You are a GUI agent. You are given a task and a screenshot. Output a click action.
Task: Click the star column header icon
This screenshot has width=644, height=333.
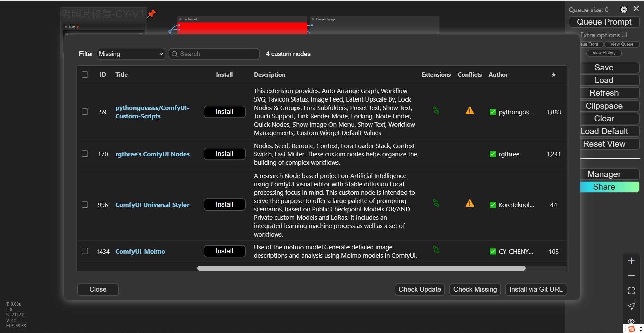pyautogui.click(x=554, y=75)
